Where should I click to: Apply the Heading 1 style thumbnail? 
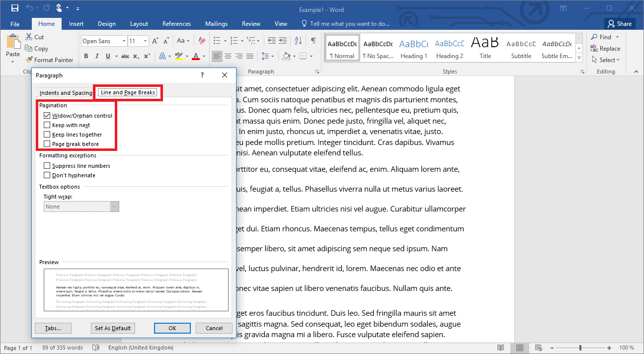coord(413,49)
